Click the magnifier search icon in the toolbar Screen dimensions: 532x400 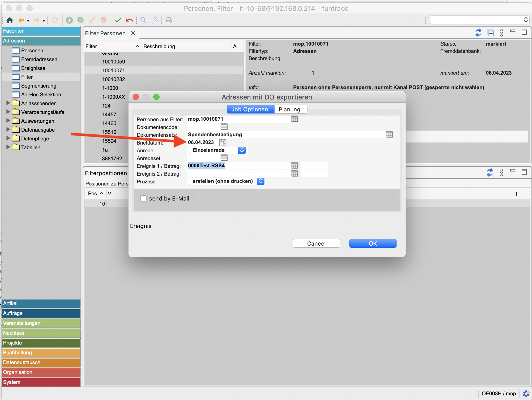click(x=143, y=20)
